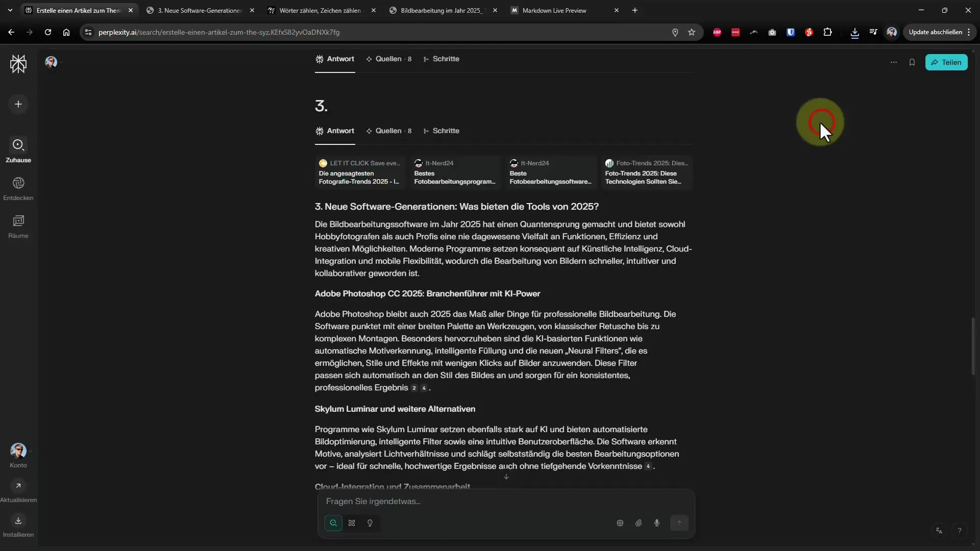Open the lower Quellen 8 tab under heading 3

pos(389,131)
